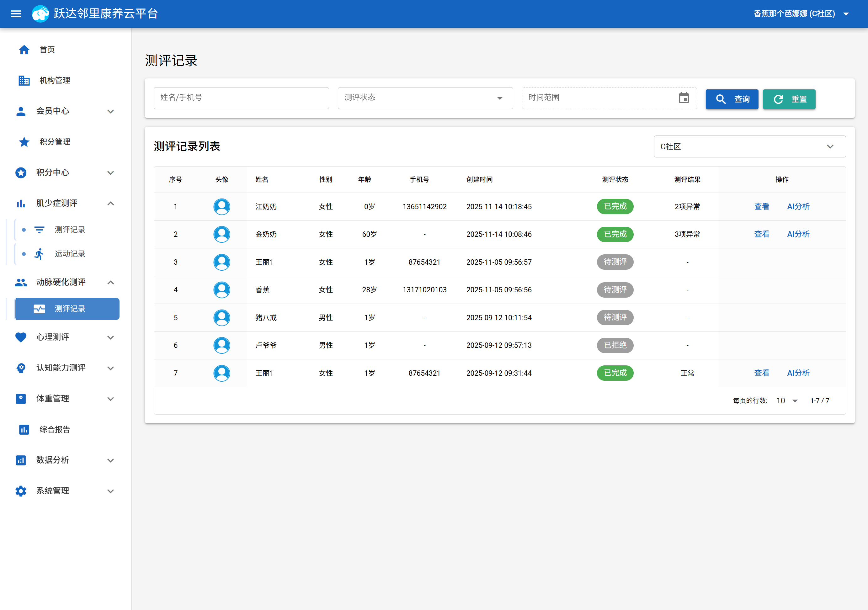Open the user account dropdown 香蕉那个芭娜娜
868x610 pixels.
coord(801,14)
